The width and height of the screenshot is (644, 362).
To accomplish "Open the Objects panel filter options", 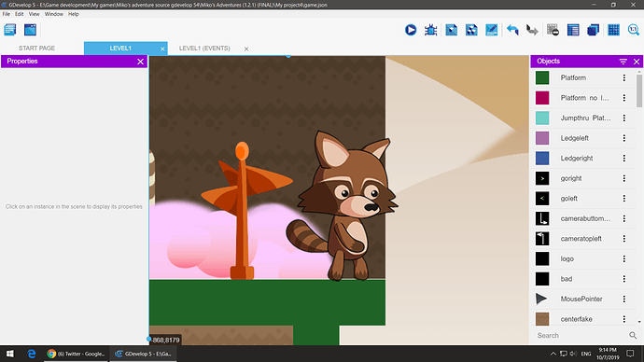I will coord(623,62).
